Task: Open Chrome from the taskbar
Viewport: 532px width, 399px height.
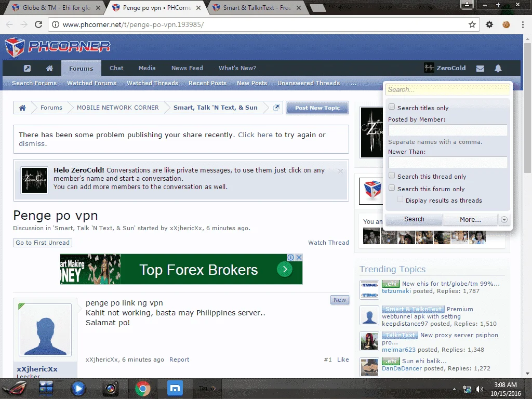Action: click(x=143, y=389)
